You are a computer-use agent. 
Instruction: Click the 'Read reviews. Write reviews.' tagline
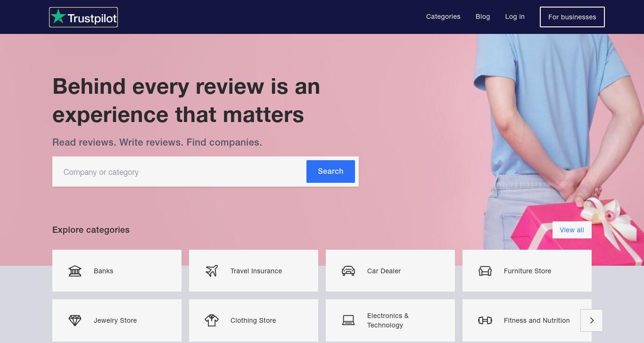pyautogui.click(x=157, y=142)
